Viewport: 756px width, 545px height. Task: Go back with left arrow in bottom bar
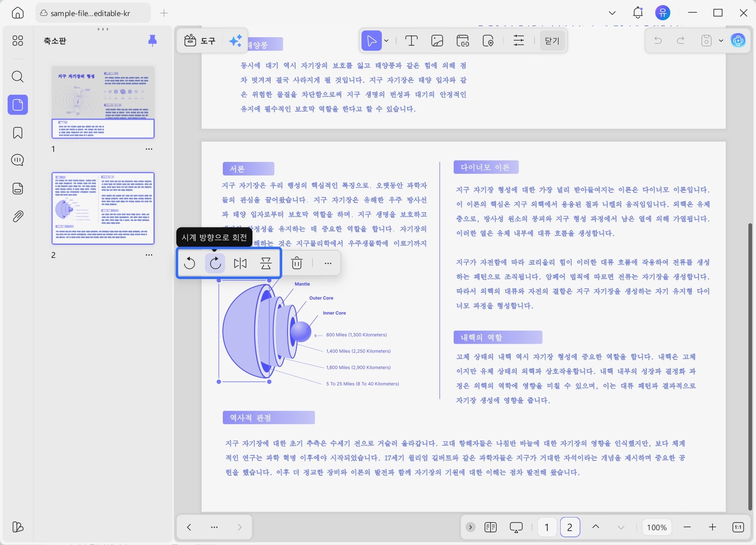189,527
